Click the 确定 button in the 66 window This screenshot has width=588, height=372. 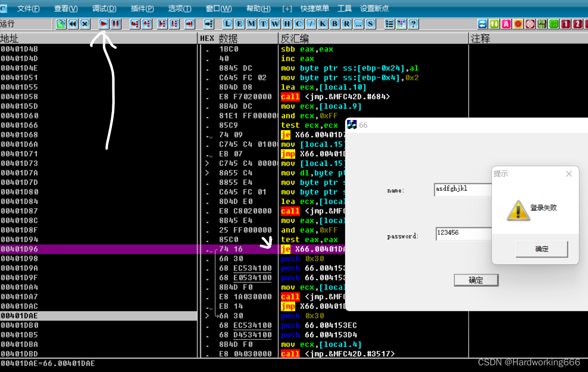tap(476, 280)
